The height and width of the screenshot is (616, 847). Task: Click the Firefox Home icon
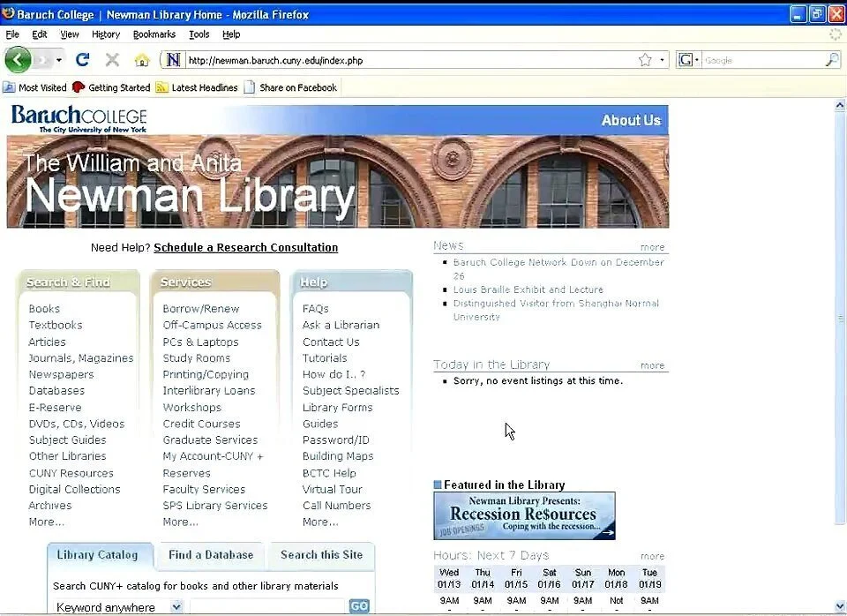coord(141,60)
